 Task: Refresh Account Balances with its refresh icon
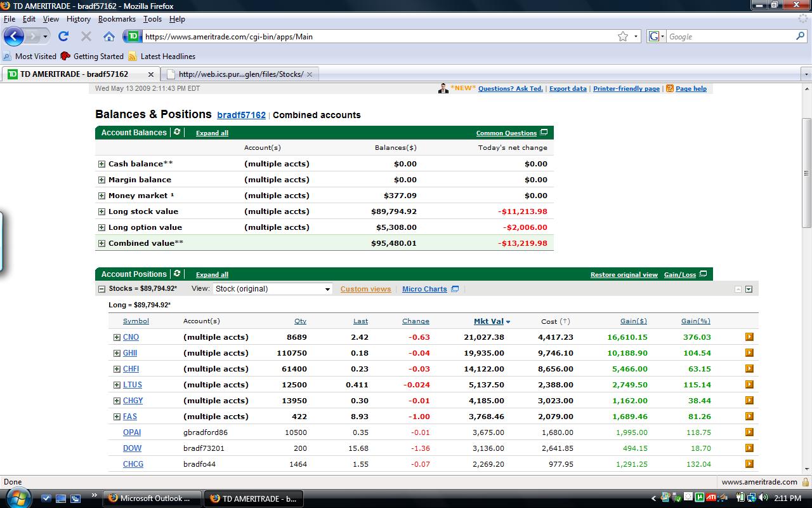tap(177, 132)
